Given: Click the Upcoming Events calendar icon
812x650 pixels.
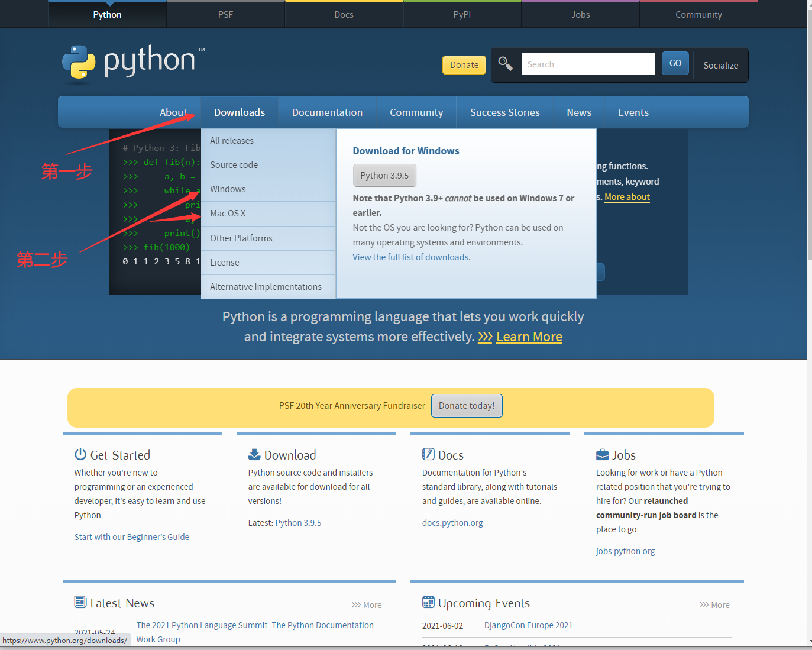Looking at the screenshot, I should point(428,602).
